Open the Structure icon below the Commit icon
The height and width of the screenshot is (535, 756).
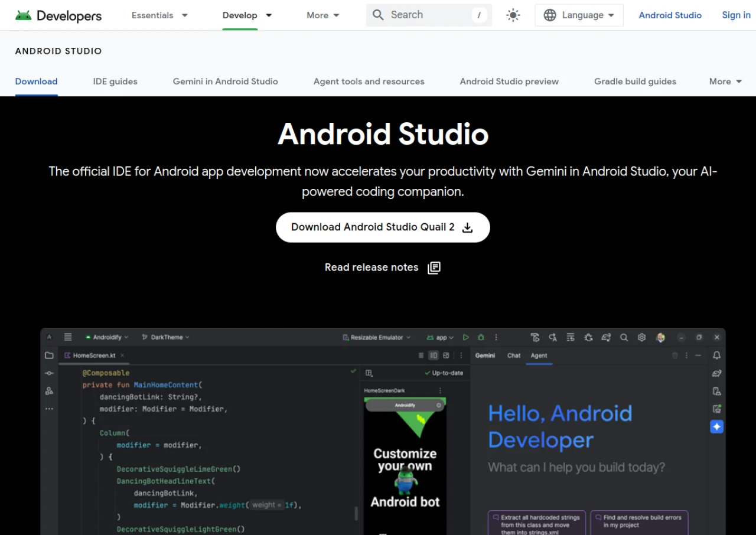click(x=49, y=391)
